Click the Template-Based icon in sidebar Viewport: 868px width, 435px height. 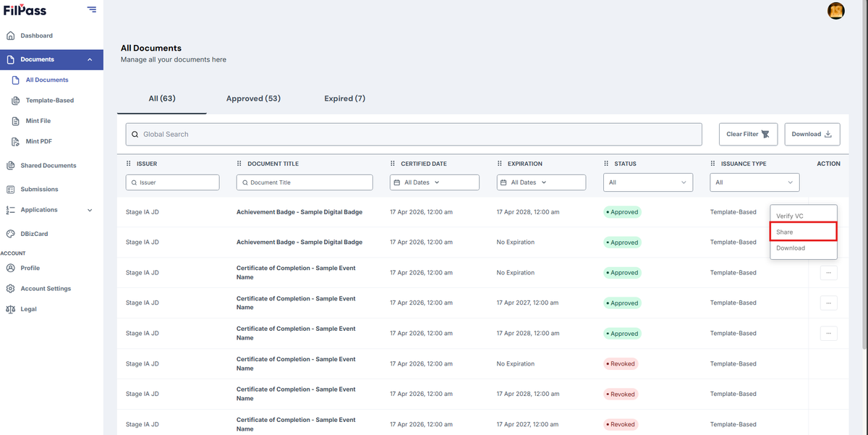[16, 101]
